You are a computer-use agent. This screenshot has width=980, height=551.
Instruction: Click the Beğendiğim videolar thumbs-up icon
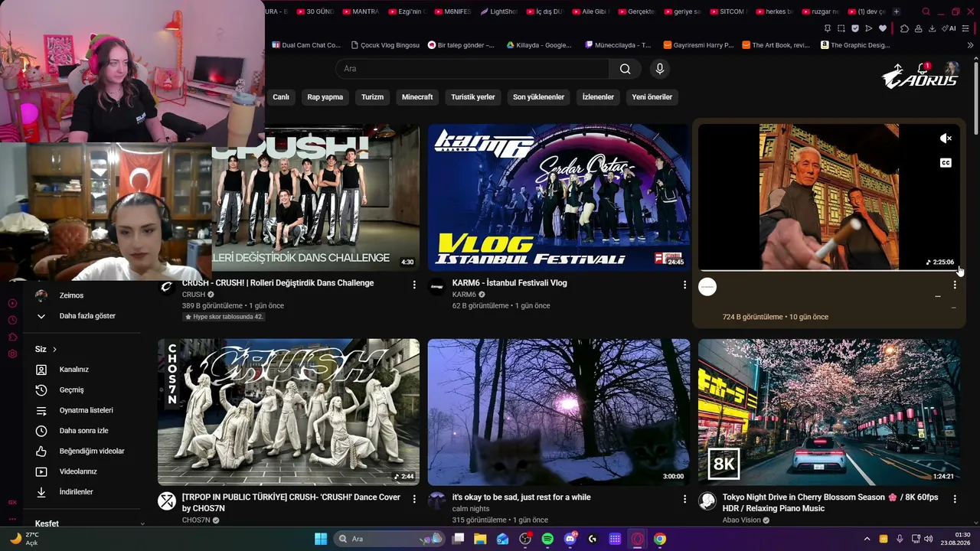tap(41, 452)
